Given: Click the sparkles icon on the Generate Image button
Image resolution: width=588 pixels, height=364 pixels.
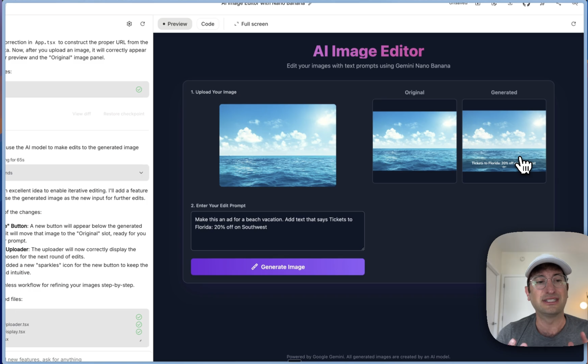Looking at the screenshot, I should (255, 267).
